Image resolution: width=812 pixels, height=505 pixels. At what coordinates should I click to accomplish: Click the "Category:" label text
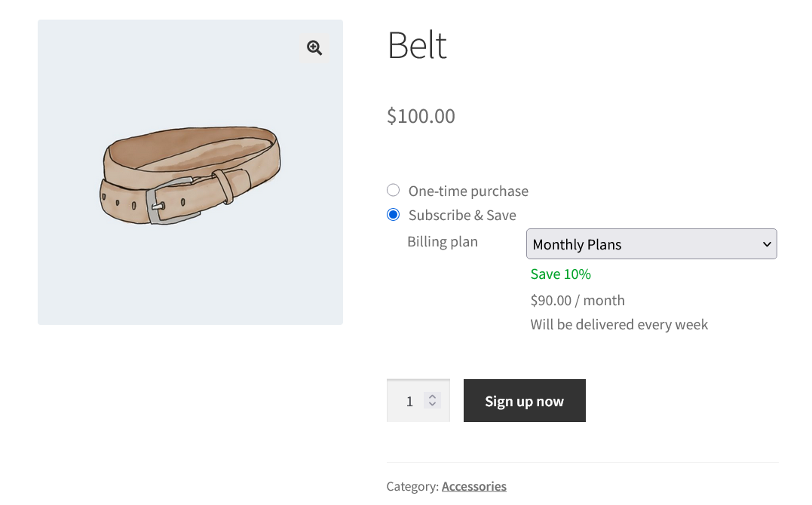[x=412, y=486]
